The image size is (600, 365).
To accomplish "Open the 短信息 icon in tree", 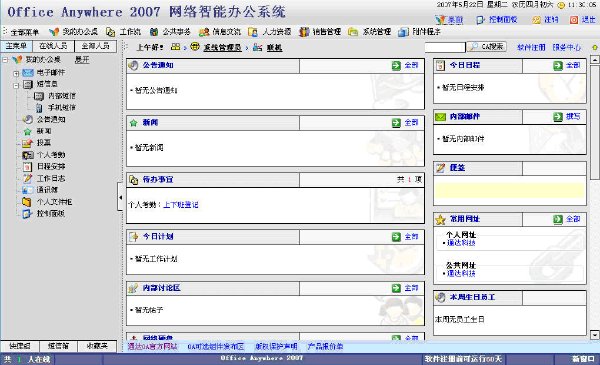I will 28,84.
